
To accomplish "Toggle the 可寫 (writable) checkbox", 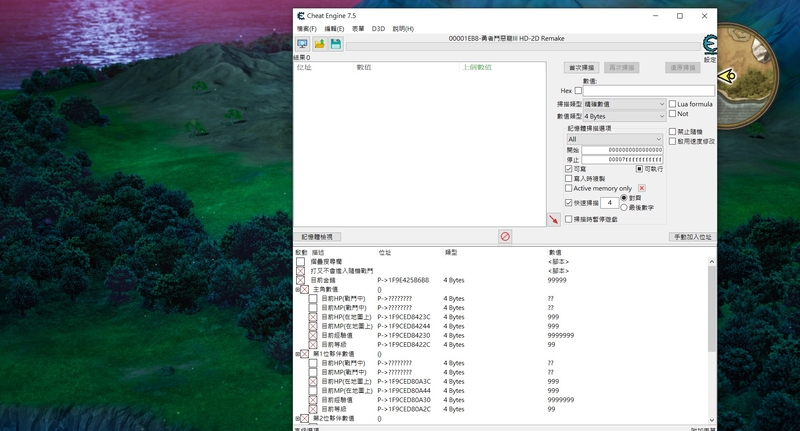I will coord(568,169).
